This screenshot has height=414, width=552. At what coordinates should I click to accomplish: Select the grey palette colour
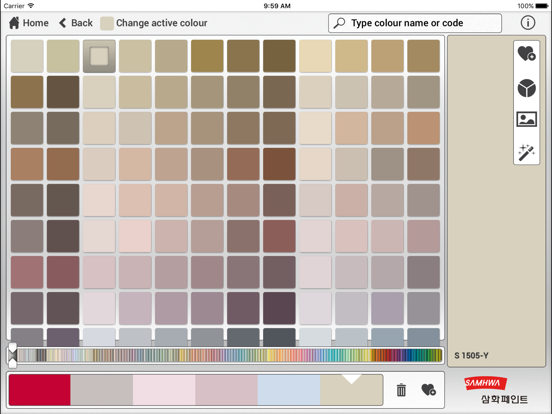coord(102,390)
